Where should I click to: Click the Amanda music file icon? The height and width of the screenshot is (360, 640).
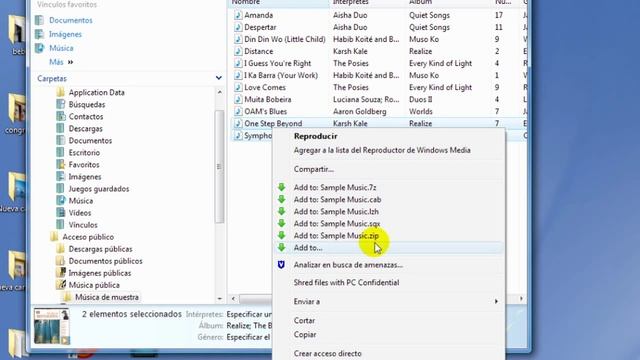click(x=238, y=15)
